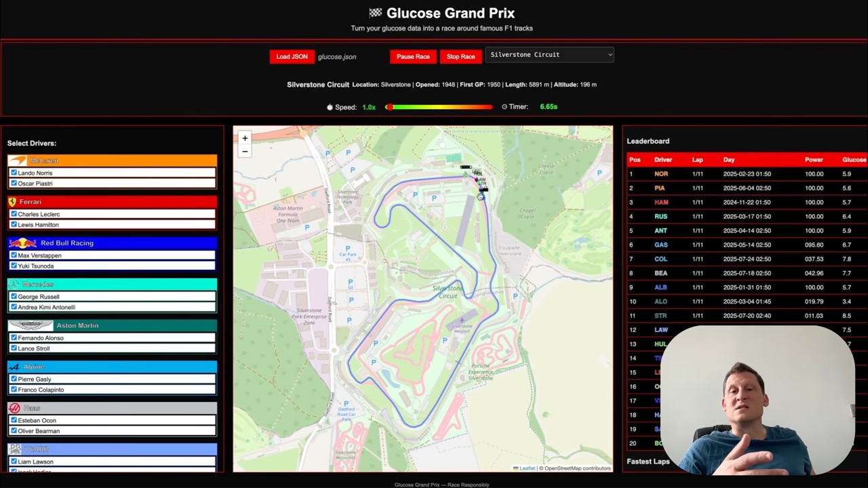
Task: Toggle Oliver Bearman checkbox
Action: (x=14, y=430)
